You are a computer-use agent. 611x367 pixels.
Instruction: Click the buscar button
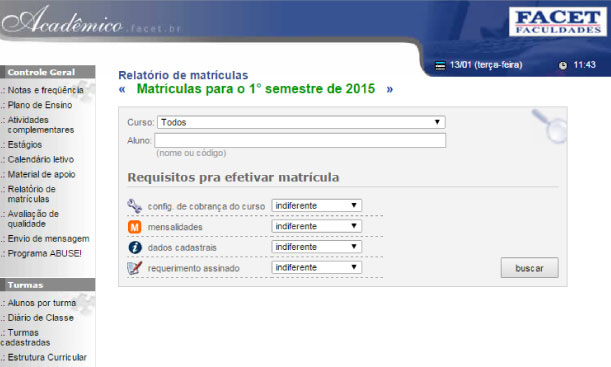(530, 268)
